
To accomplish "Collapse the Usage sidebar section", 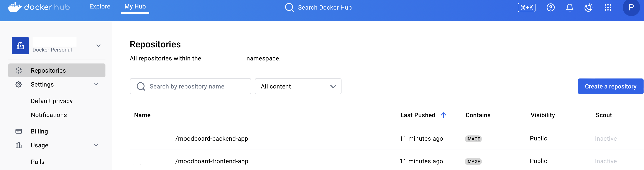I will coord(96,145).
